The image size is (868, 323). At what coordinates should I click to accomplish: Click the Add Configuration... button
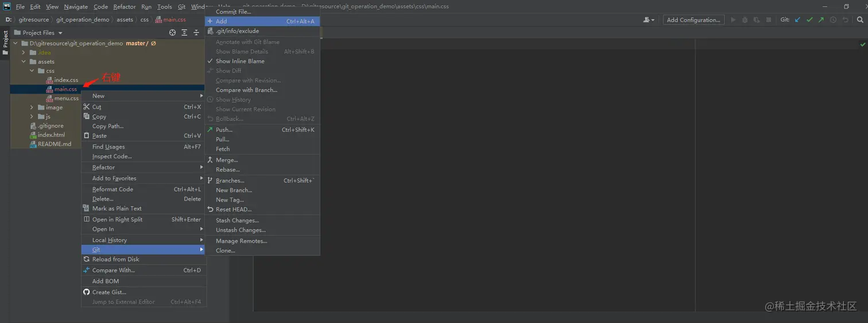tap(693, 20)
